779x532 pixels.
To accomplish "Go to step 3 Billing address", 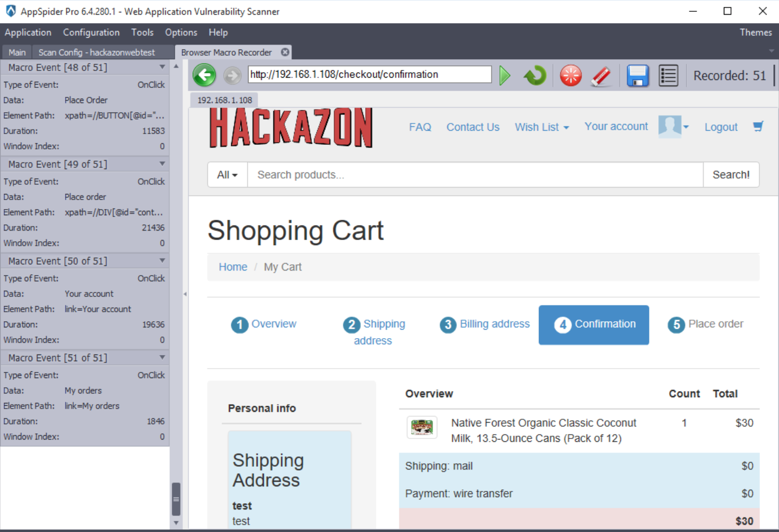I will [x=485, y=325].
